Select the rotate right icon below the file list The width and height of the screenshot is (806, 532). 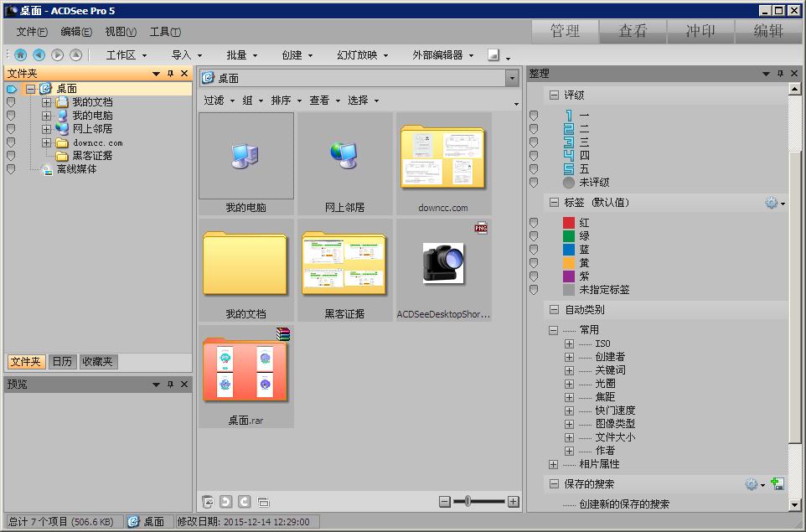pos(244,502)
